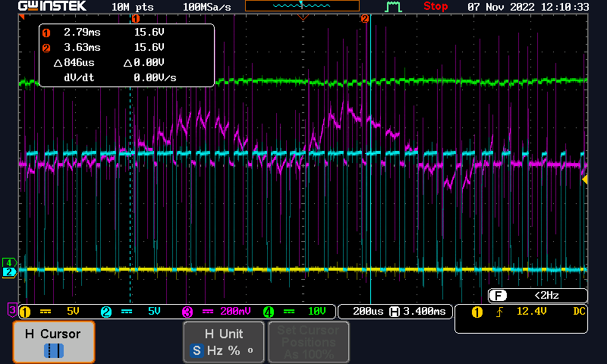Screen dimensions: 607x364
Task: Click the 200us timebase readout
Action: click(x=368, y=312)
